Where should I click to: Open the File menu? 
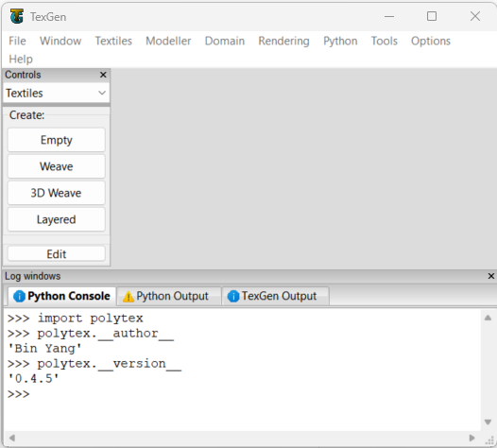tap(17, 41)
